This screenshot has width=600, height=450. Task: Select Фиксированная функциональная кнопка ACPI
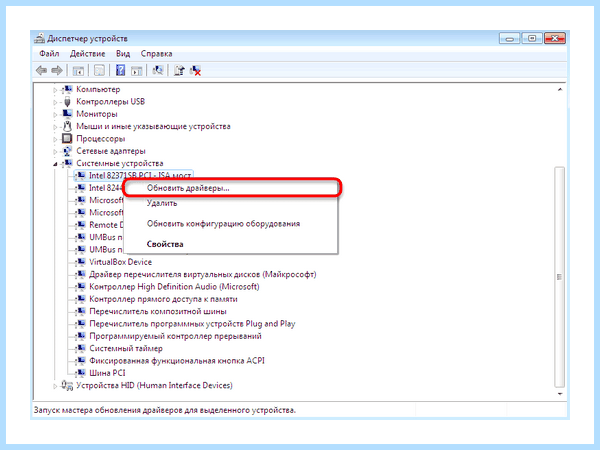tap(177, 360)
